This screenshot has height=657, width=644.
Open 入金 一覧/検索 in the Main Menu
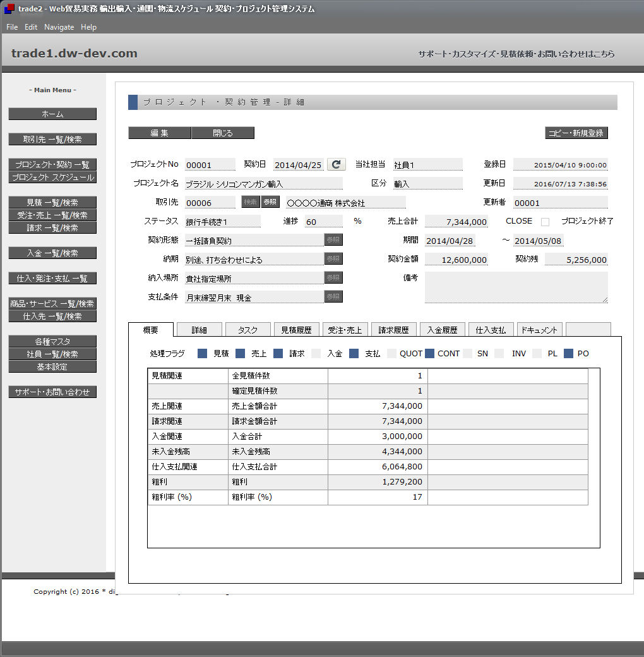(52, 253)
